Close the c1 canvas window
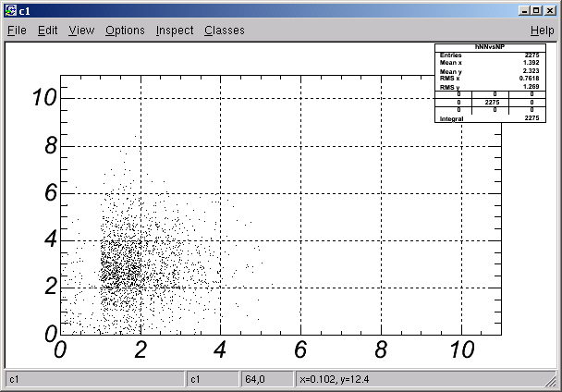The width and height of the screenshot is (562, 392). pos(550,11)
